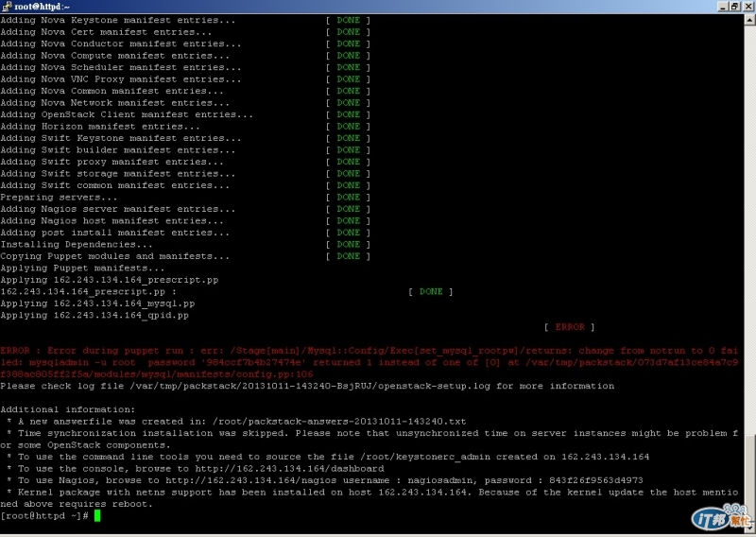
Task: Click 'Adding Nova VNC Proxy manifest entries...' line
Action: click(x=121, y=79)
